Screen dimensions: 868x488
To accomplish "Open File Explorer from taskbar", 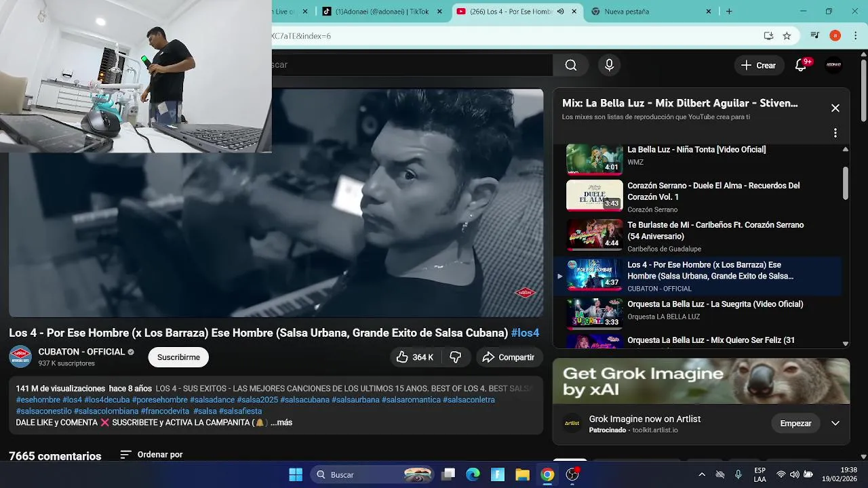I will coord(522,474).
